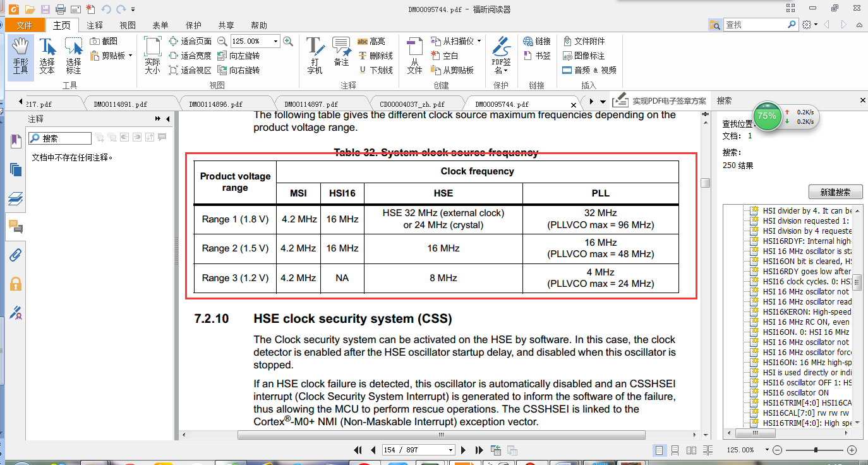Open the 从扫描仪 dropdown arrow

pyautogui.click(x=479, y=41)
